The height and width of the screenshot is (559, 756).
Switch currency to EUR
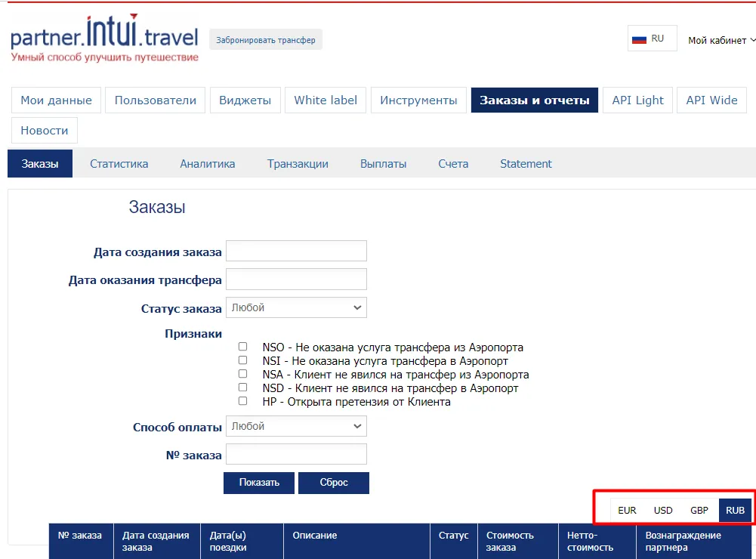[627, 510]
